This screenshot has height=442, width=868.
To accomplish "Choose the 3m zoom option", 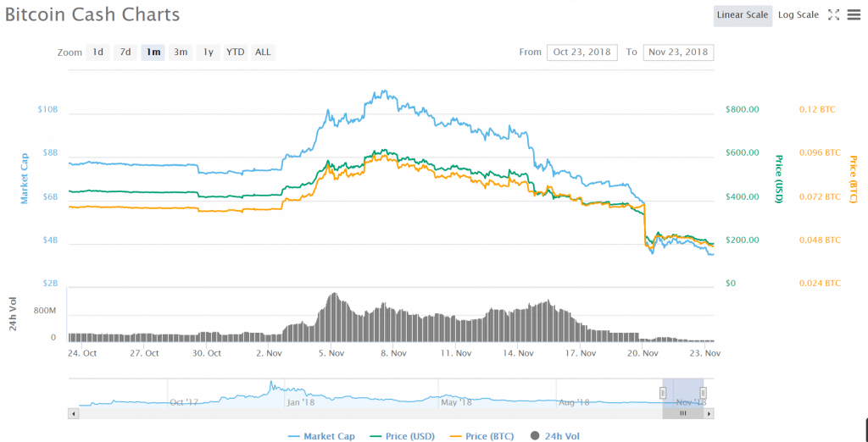I will click(181, 52).
